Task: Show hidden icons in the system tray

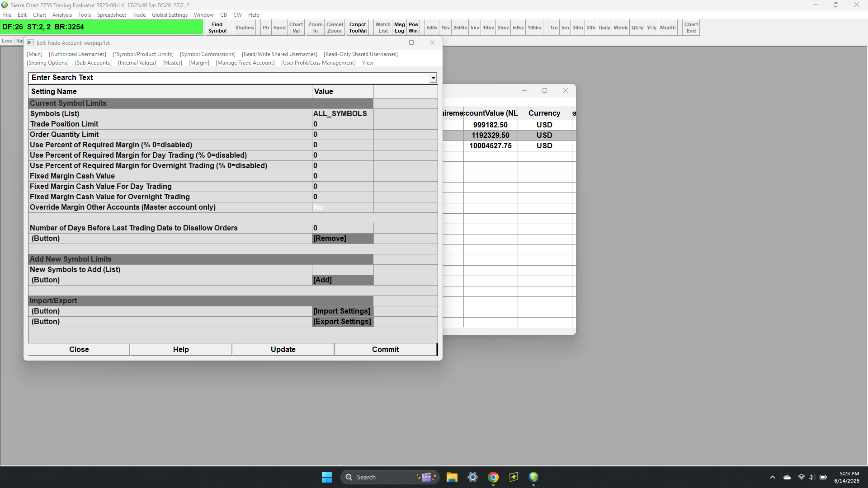Action: [772, 477]
